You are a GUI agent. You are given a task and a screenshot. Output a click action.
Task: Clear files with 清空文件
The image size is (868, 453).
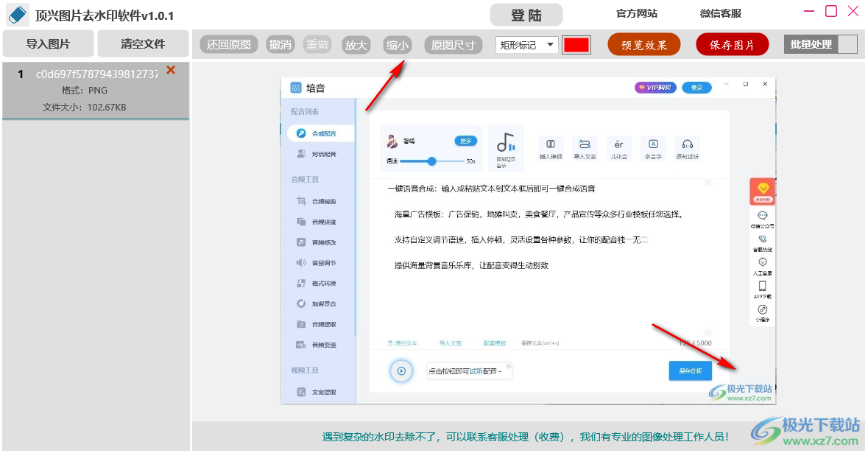click(x=143, y=43)
